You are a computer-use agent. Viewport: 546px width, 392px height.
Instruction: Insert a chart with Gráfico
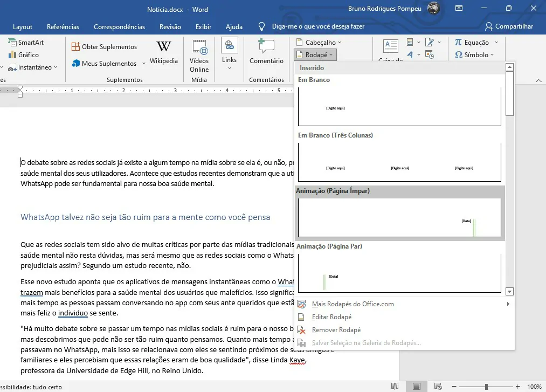[x=23, y=54]
